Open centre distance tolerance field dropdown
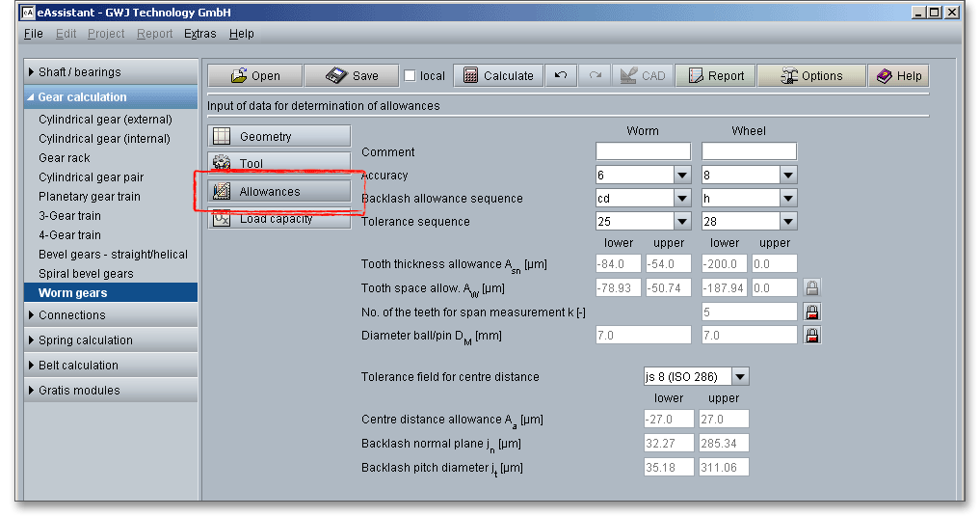Screen dimensions: 980x516 740,376
